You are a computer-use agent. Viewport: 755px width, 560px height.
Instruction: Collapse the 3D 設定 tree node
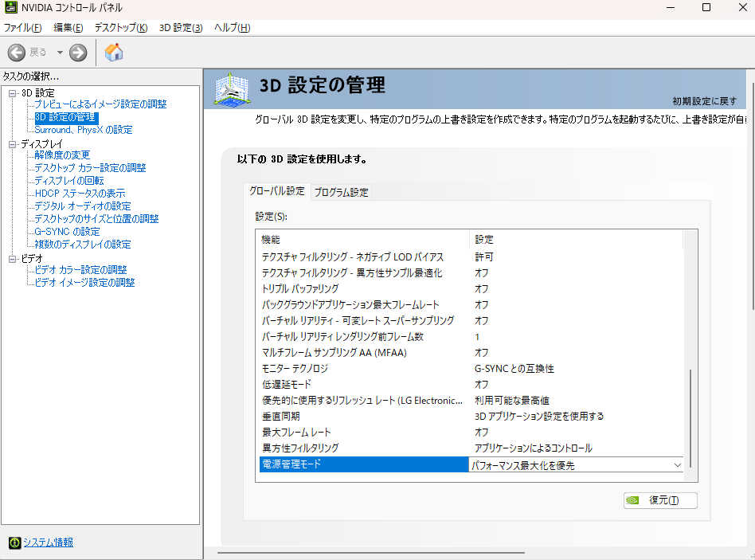pyautogui.click(x=13, y=93)
